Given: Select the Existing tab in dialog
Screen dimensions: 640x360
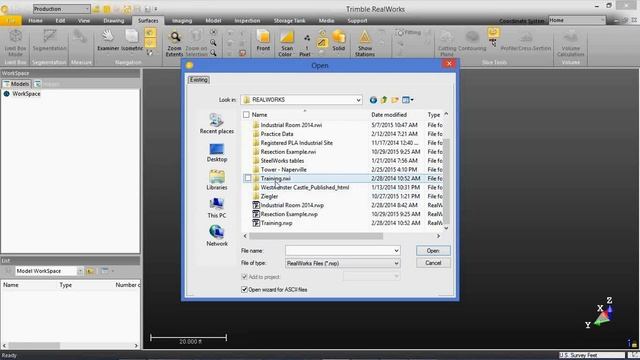Looking at the screenshot, I should point(199,80).
